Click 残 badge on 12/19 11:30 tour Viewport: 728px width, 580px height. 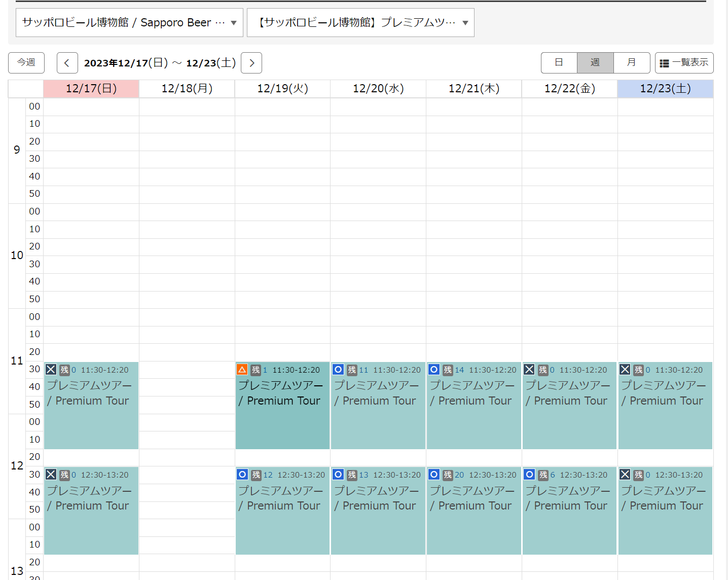coord(256,370)
